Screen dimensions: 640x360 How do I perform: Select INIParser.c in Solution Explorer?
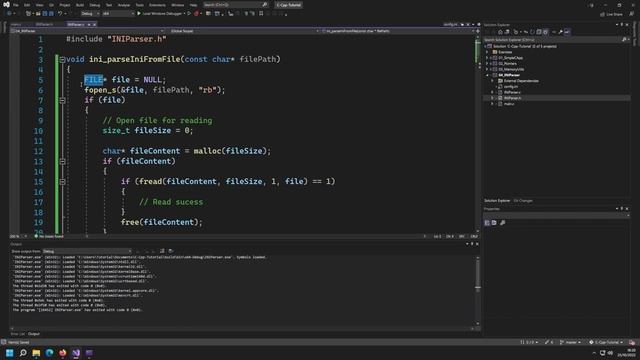(512, 92)
